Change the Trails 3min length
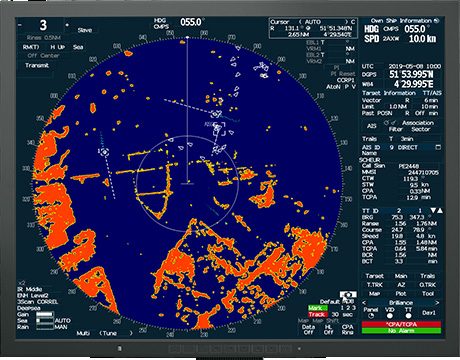Image resolution: width=460 pixels, height=360 pixels. (407, 139)
